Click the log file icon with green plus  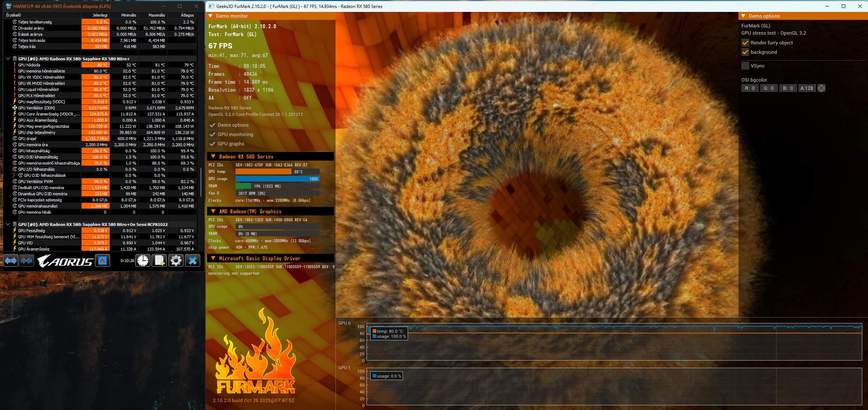(x=160, y=260)
